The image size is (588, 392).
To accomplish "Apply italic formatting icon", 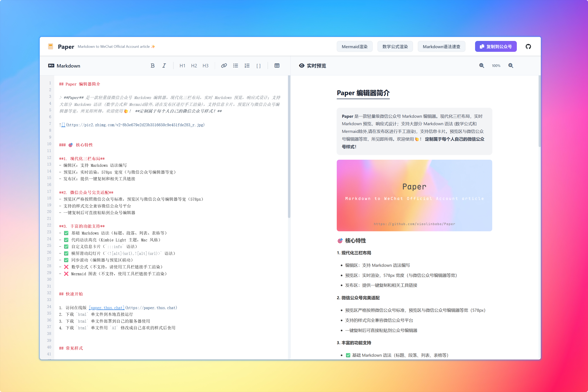I will pos(164,66).
